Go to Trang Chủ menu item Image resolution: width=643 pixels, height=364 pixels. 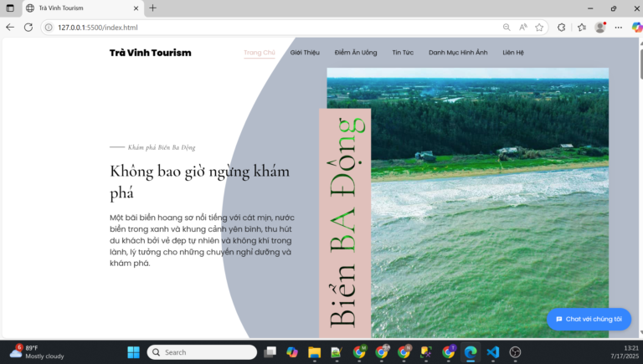(260, 53)
